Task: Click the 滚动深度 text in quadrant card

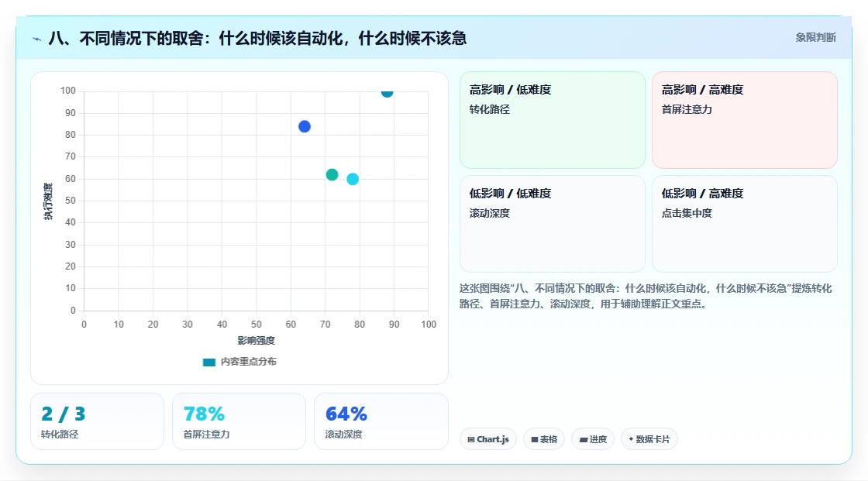Action: pos(489,213)
